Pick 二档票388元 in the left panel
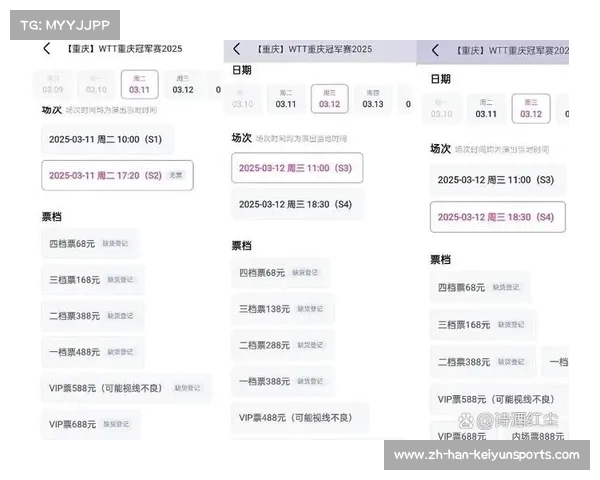The width and height of the screenshot is (600, 480). (93, 316)
